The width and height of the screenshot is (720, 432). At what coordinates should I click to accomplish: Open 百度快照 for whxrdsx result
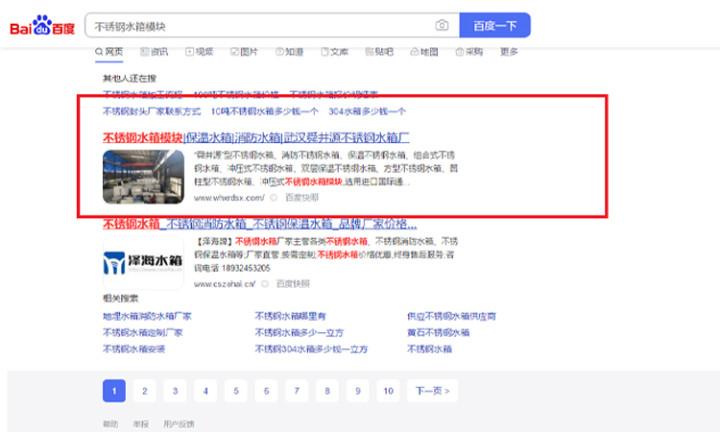[302, 198]
